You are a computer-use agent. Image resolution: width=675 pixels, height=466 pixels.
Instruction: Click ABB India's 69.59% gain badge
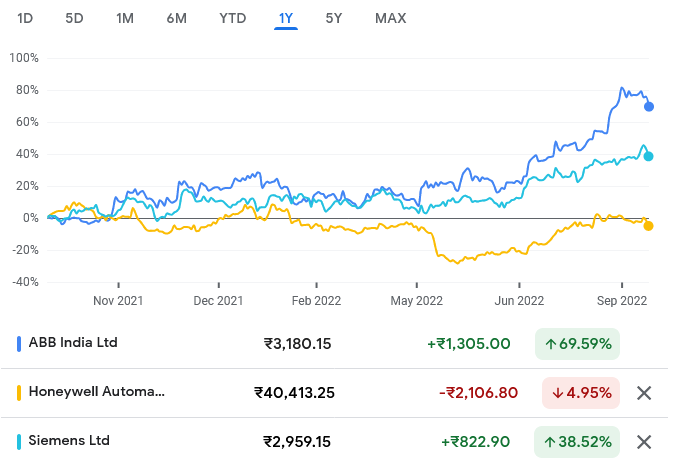pyautogui.click(x=578, y=344)
